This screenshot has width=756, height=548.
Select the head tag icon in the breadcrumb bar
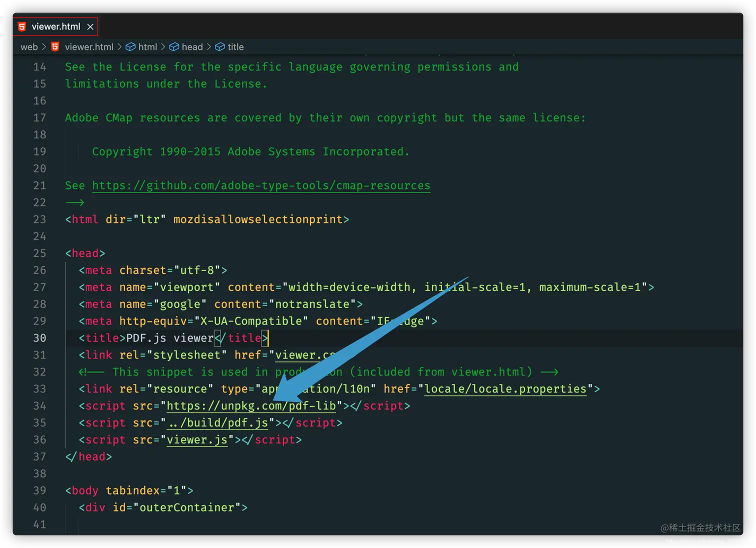tap(173, 46)
